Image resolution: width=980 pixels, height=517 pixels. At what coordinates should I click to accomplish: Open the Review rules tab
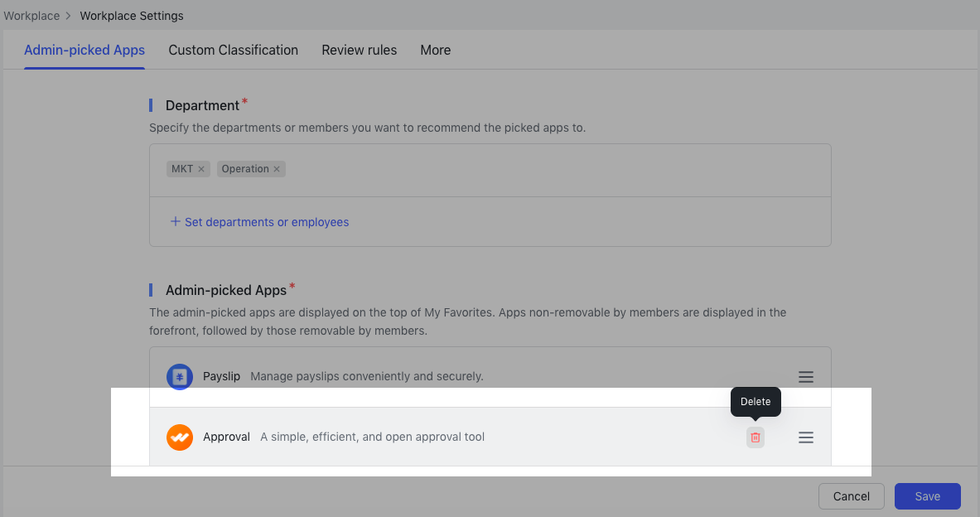point(359,50)
